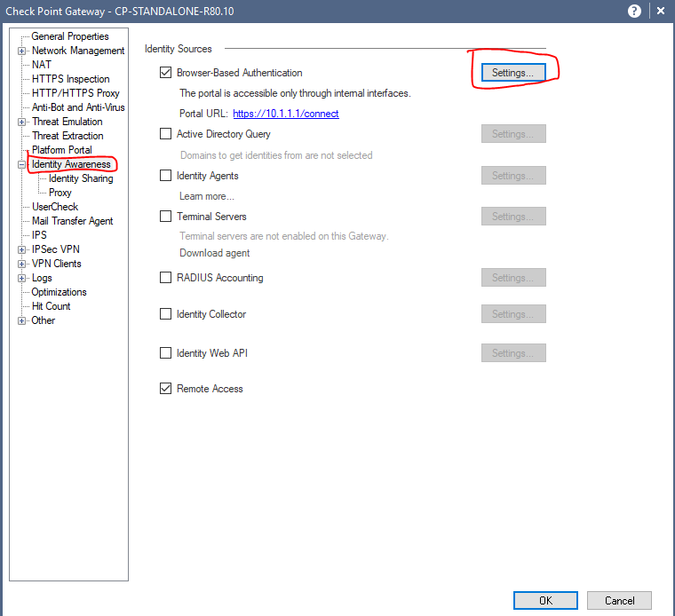Viewport: 675px width, 616px height.
Task: Expand the Threat Emulation tree node
Action: 22,122
